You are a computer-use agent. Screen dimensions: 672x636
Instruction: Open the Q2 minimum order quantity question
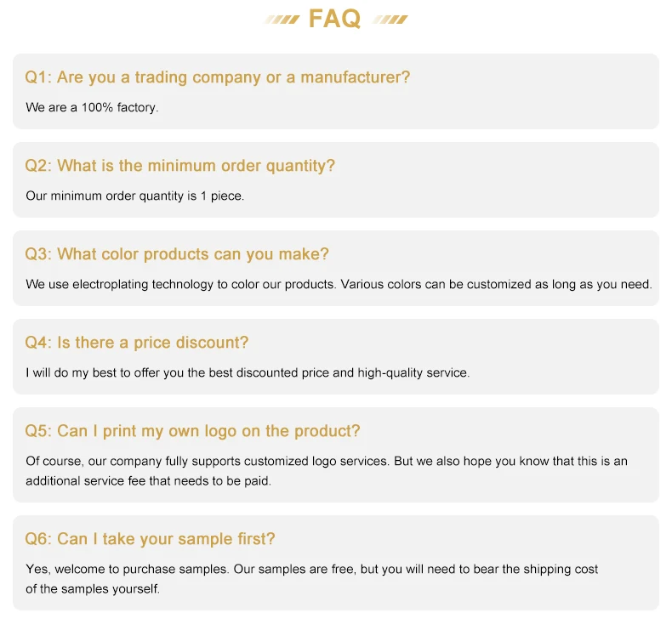(x=179, y=166)
